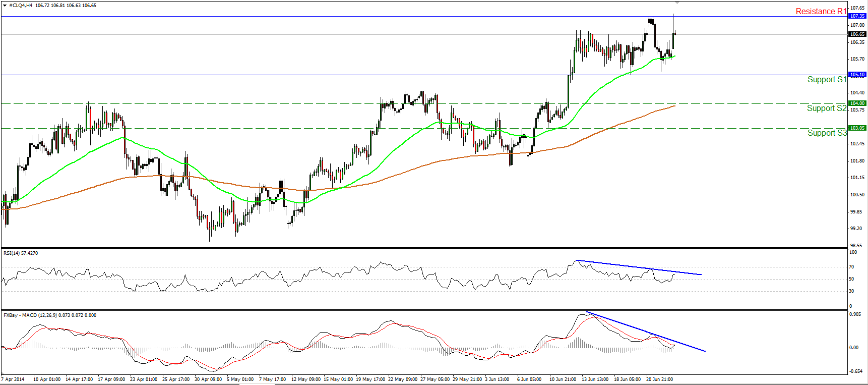Click the MACD axis value 0.905
Image resolution: width=868 pixels, height=385 pixels.
click(855, 314)
